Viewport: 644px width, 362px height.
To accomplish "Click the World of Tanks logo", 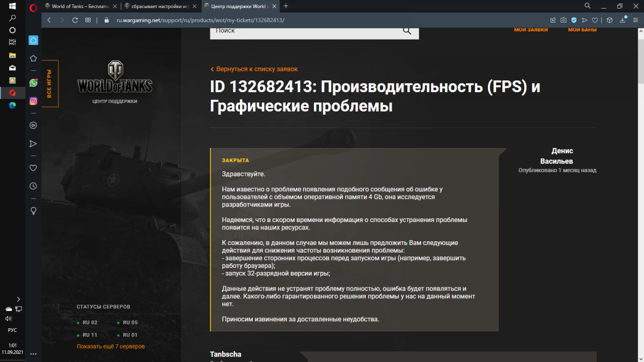I will [x=115, y=78].
